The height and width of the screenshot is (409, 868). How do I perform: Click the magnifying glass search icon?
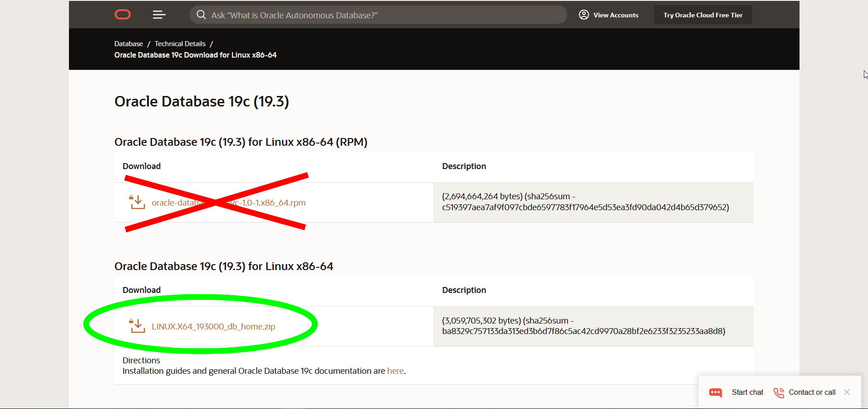(201, 15)
